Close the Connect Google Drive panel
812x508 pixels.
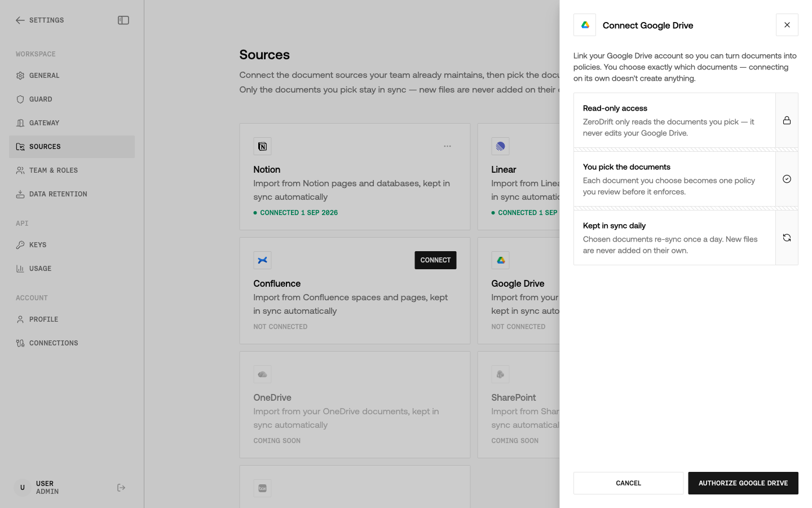tap(787, 25)
